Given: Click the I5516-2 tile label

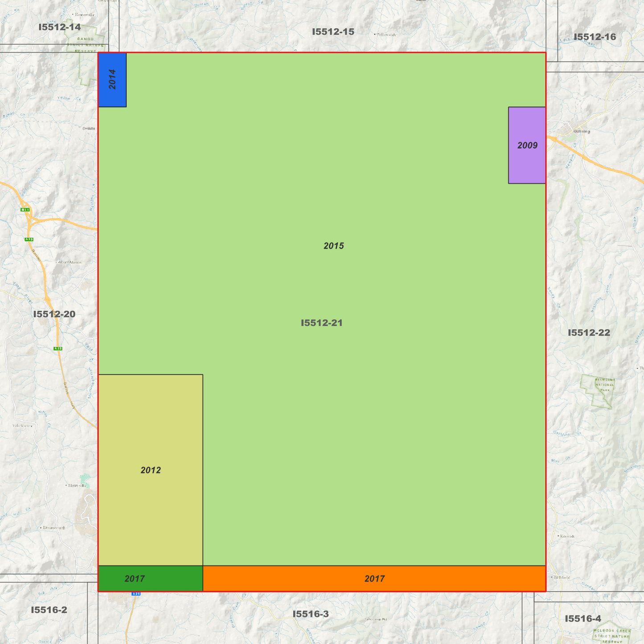Looking at the screenshot, I should tap(49, 610).
